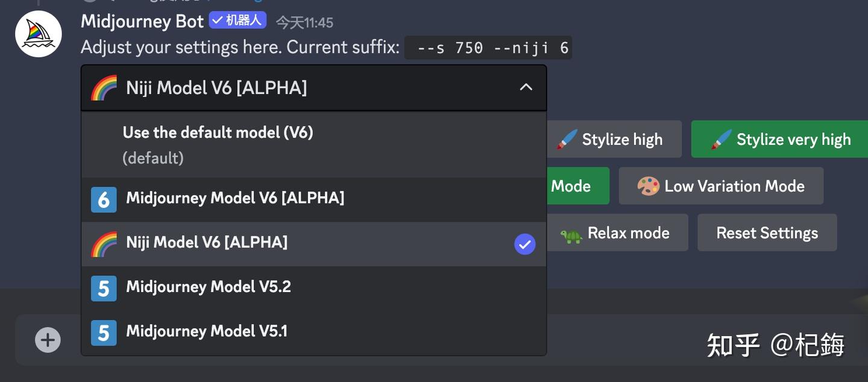Click the Midjourney Bot sailboat avatar
This screenshot has width=868, height=382.
tap(38, 34)
